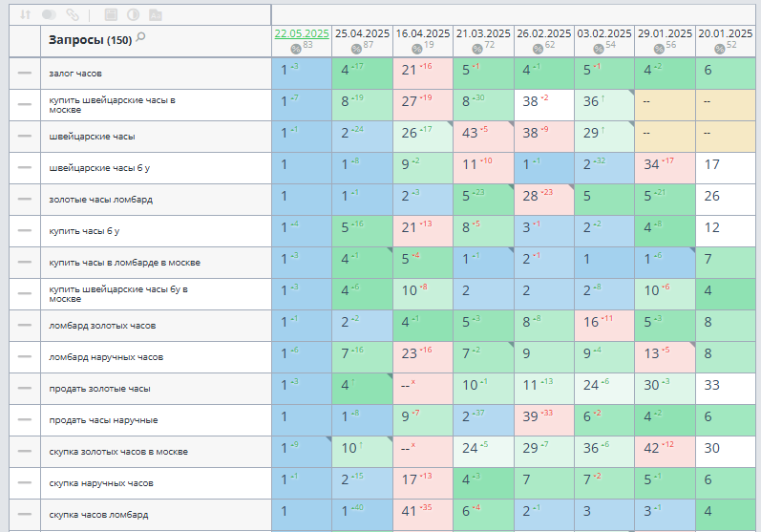
Task: Select the 21.03.2025 date column header
Action: click(483, 33)
